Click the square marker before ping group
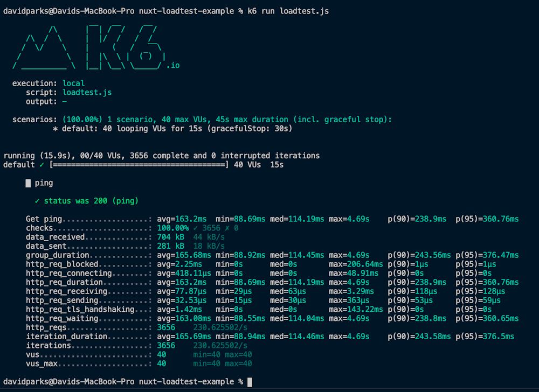 28,183
